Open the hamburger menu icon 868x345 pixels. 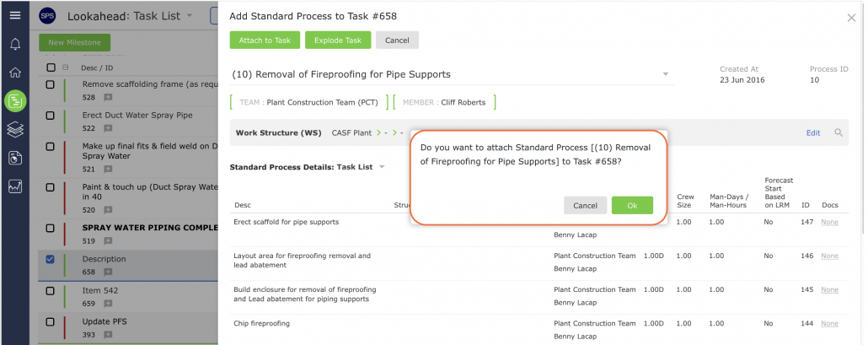coord(15,15)
